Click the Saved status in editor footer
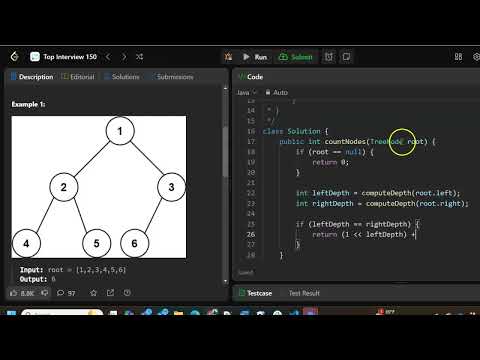 246,273
